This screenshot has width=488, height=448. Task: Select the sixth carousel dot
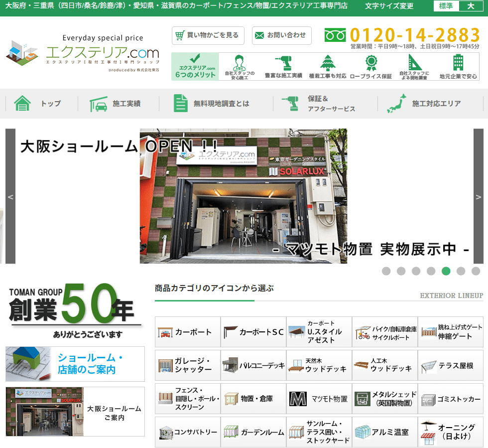(461, 271)
